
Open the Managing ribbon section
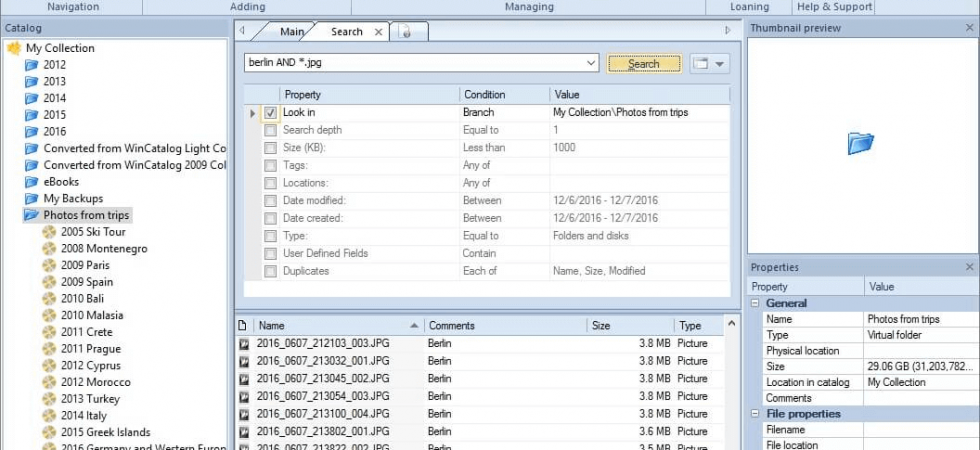click(x=529, y=7)
